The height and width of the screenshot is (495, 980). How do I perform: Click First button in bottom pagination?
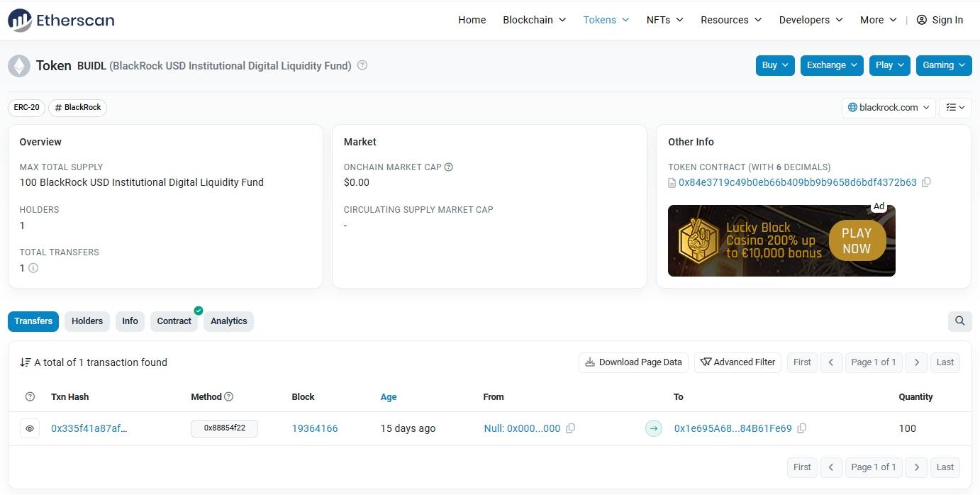[x=802, y=467]
